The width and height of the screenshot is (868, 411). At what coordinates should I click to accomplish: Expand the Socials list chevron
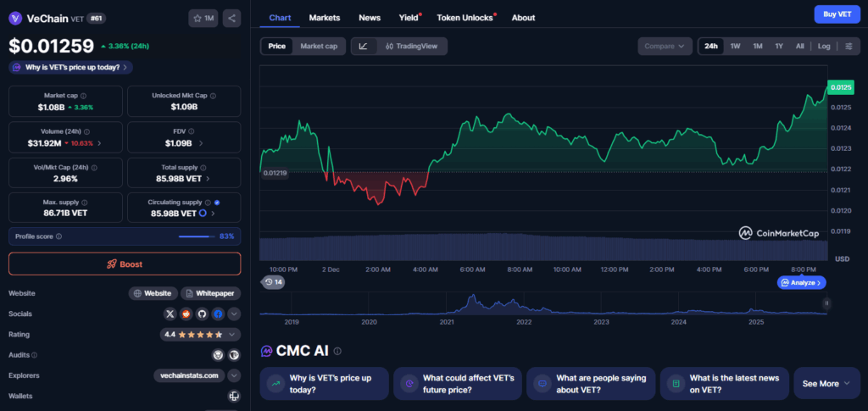pos(234,314)
